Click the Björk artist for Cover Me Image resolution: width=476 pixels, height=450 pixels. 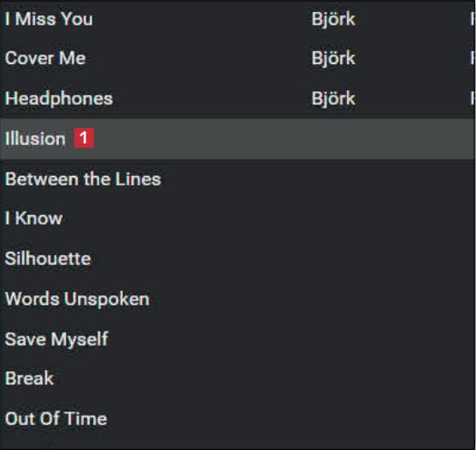coord(333,58)
